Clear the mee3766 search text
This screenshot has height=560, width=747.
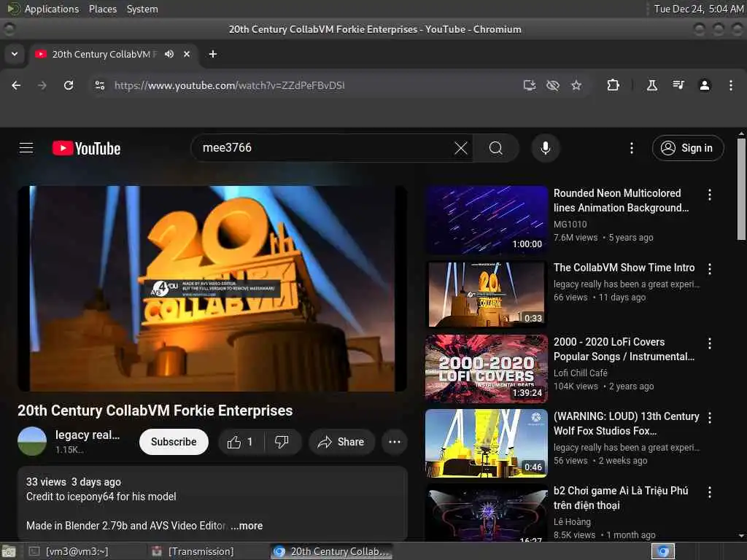(461, 148)
